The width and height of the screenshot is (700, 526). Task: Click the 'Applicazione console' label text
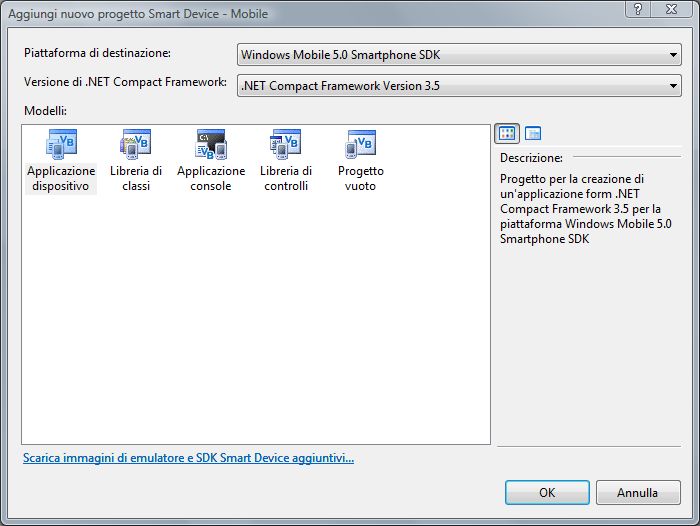coord(211,178)
